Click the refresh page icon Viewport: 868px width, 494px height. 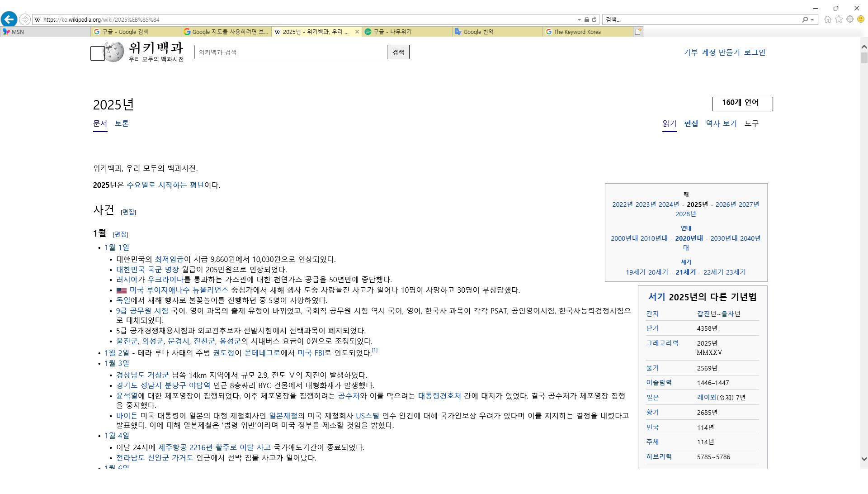pos(594,19)
